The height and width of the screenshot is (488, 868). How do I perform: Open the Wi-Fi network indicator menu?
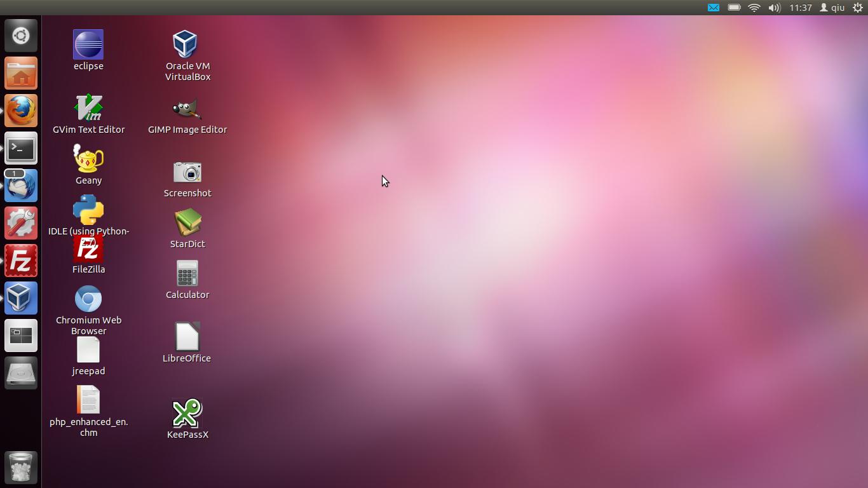(754, 8)
